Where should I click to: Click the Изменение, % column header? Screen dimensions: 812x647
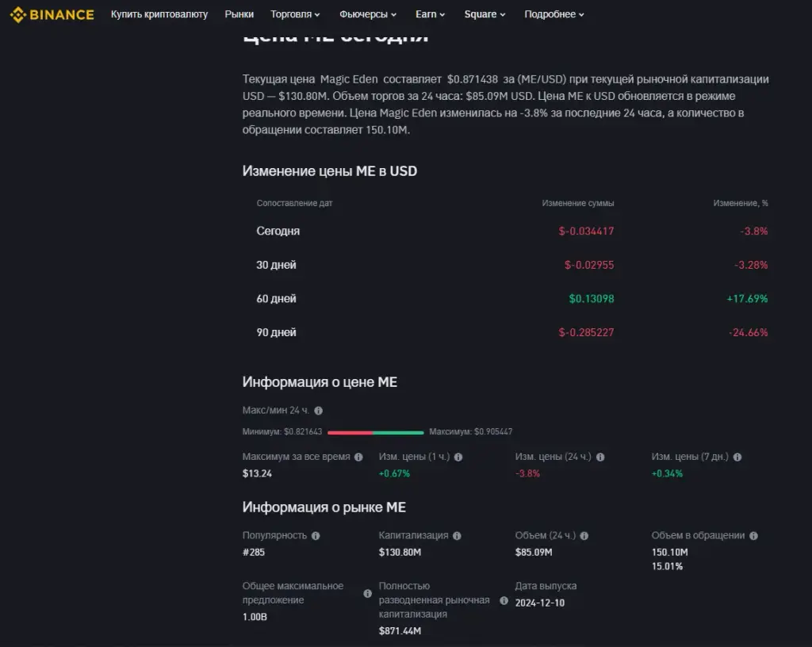(x=741, y=204)
